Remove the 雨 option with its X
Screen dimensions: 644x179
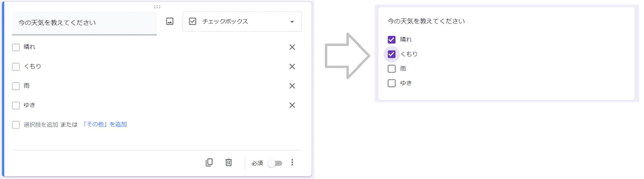[x=292, y=86]
